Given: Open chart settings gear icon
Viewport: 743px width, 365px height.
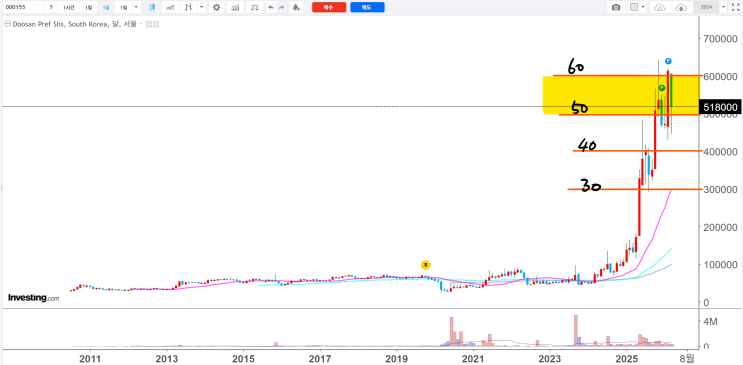Looking at the screenshot, I should 217,7.
